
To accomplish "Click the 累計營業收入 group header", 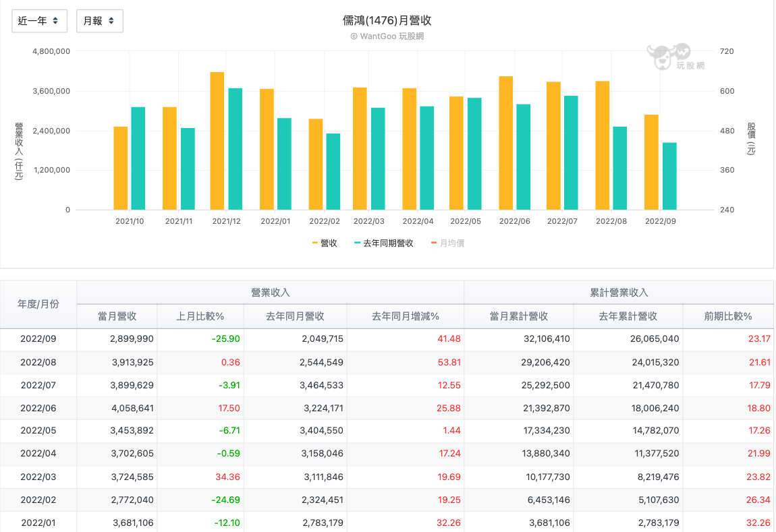I will tap(619, 293).
